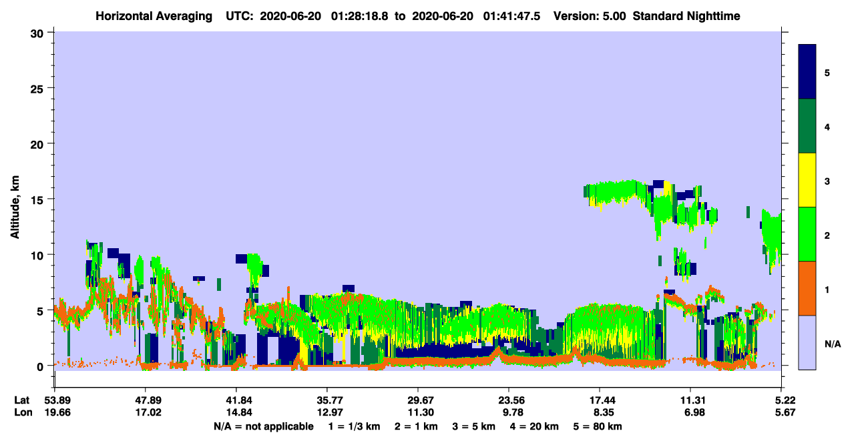
Task: Click the y-axis tick label 15
Action: pos(38,199)
